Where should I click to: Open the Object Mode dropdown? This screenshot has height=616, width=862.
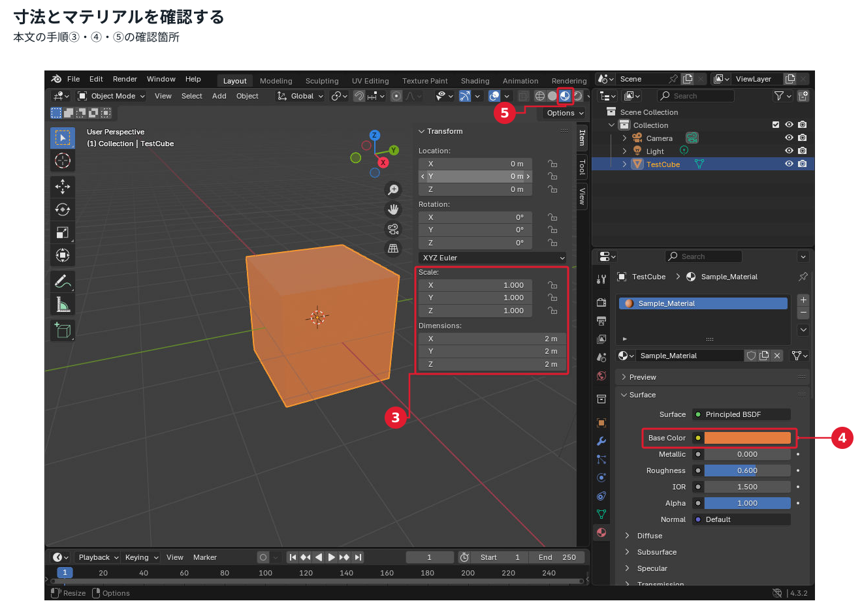pyautogui.click(x=111, y=96)
